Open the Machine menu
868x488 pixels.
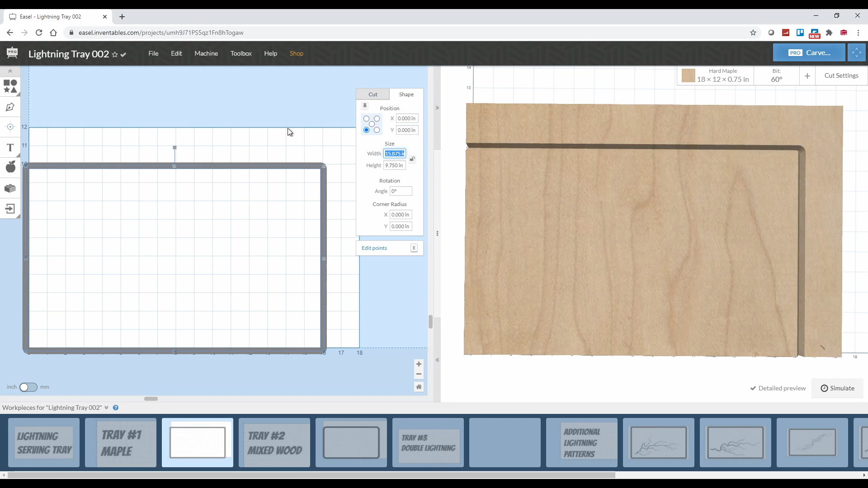coord(206,53)
